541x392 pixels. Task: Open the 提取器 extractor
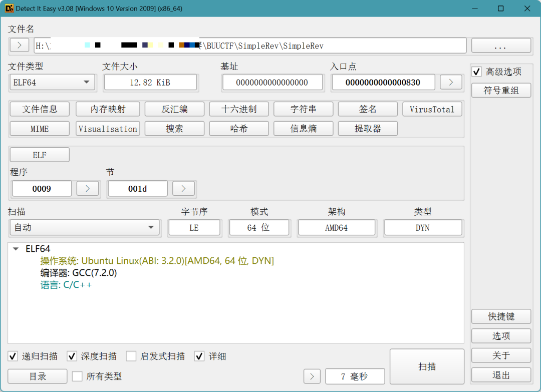(368, 129)
